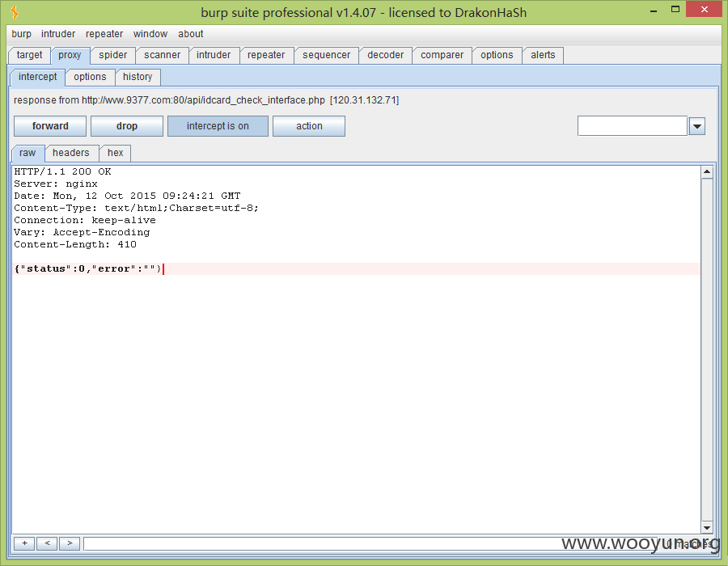Expand the combo box dropdown arrow

(x=697, y=126)
